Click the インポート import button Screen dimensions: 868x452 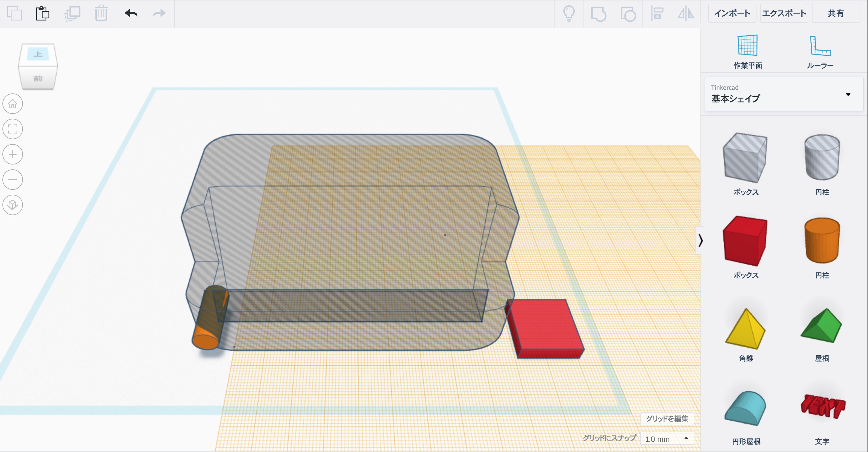coord(732,14)
